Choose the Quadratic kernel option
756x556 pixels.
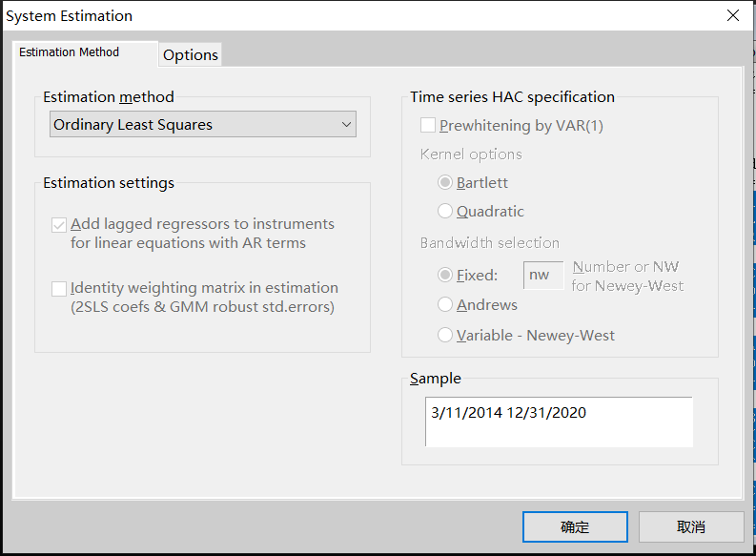pos(445,212)
